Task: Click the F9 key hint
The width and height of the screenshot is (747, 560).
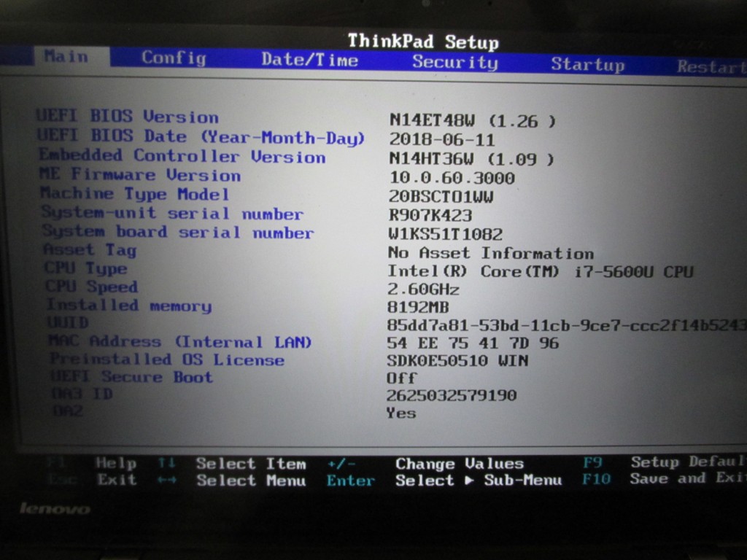Action: click(592, 462)
